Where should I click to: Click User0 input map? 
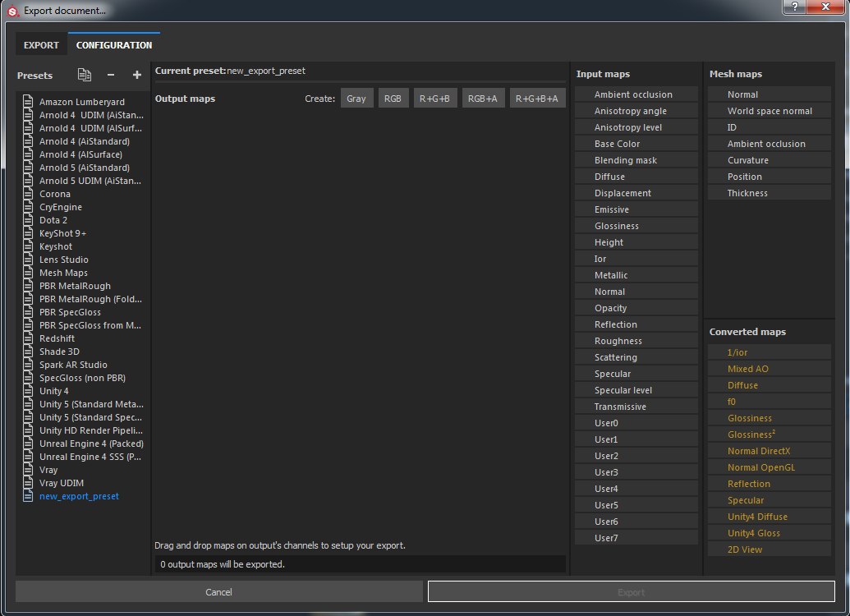(x=636, y=422)
